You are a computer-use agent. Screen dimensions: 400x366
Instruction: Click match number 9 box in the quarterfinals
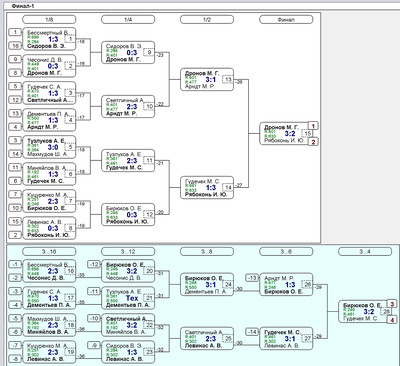[x=149, y=52]
